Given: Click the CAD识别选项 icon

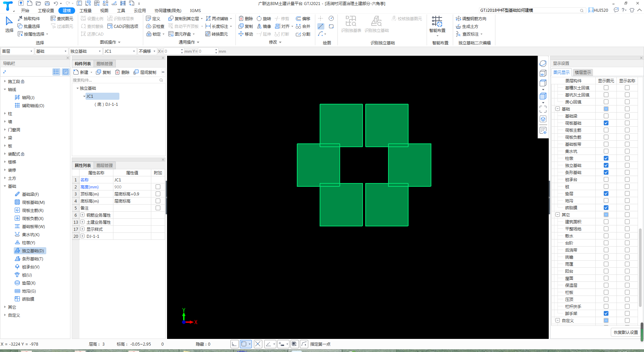Looking at the screenshot, I should 110,26.
